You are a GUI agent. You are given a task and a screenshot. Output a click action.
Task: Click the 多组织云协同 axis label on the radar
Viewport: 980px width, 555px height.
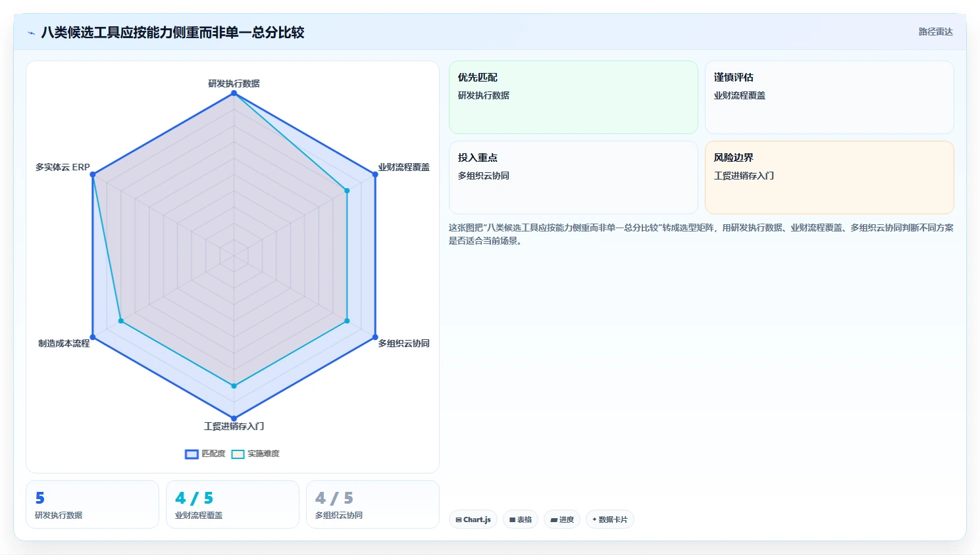[x=403, y=343]
